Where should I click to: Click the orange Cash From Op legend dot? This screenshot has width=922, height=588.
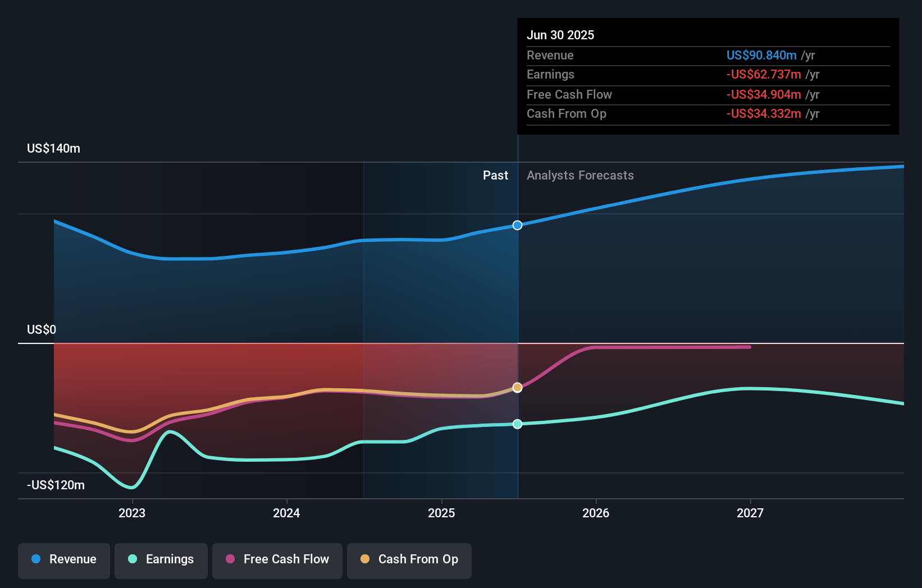coord(364,559)
